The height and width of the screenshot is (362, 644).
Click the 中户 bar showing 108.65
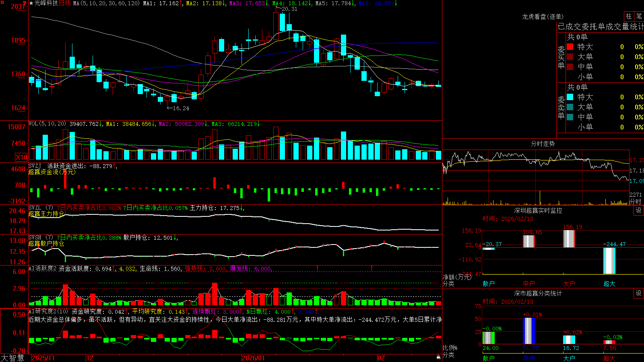(528, 241)
